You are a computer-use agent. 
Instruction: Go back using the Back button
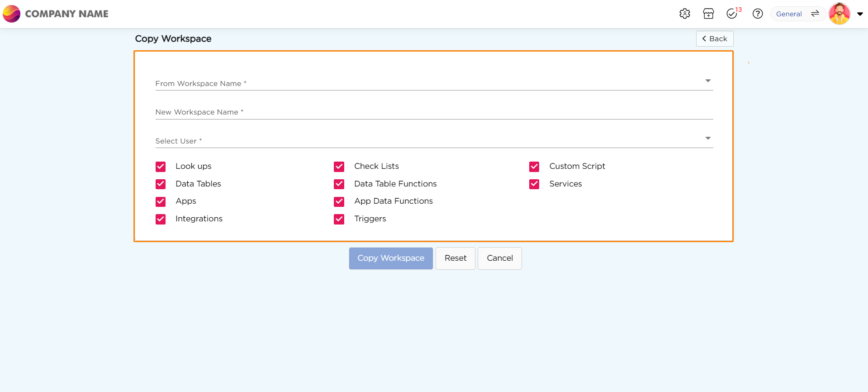(x=714, y=39)
